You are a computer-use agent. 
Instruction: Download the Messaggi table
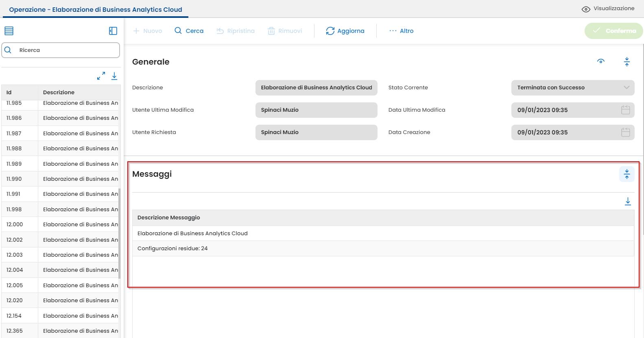(628, 201)
